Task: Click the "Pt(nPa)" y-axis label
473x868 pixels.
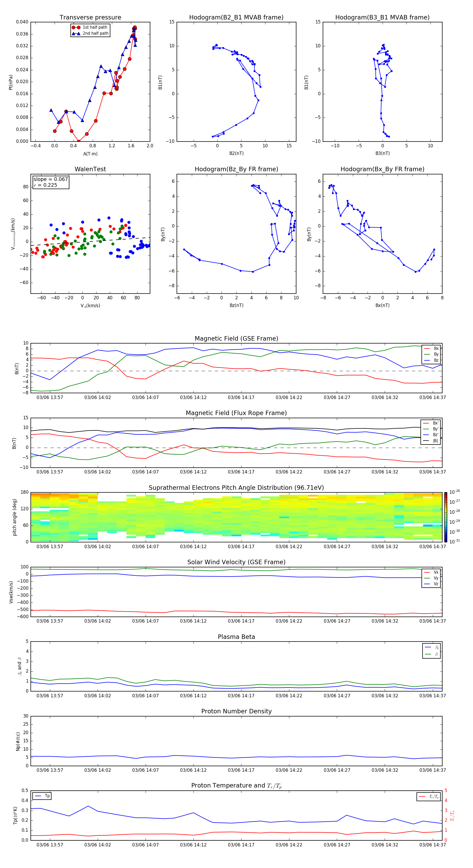Action: (11, 82)
